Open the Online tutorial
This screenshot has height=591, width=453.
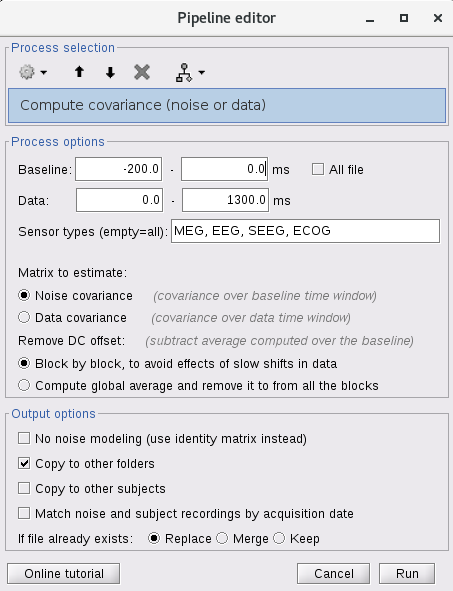pos(64,573)
